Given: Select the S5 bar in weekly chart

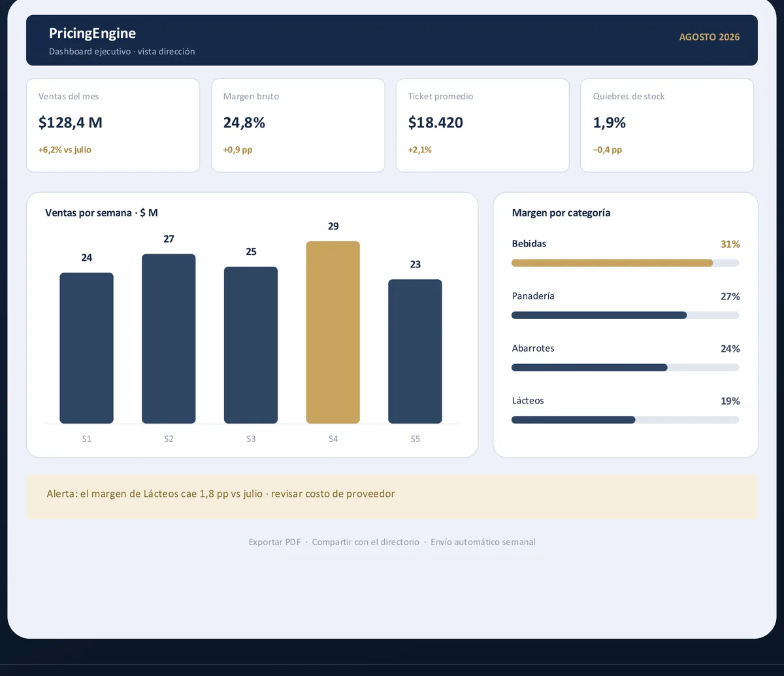Looking at the screenshot, I should click(x=416, y=351).
